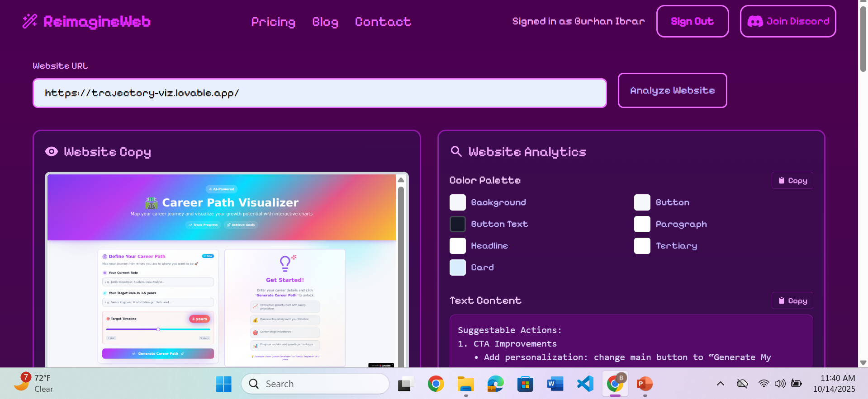
Task: Select the dark Button Text color swatch
Action: (458, 224)
